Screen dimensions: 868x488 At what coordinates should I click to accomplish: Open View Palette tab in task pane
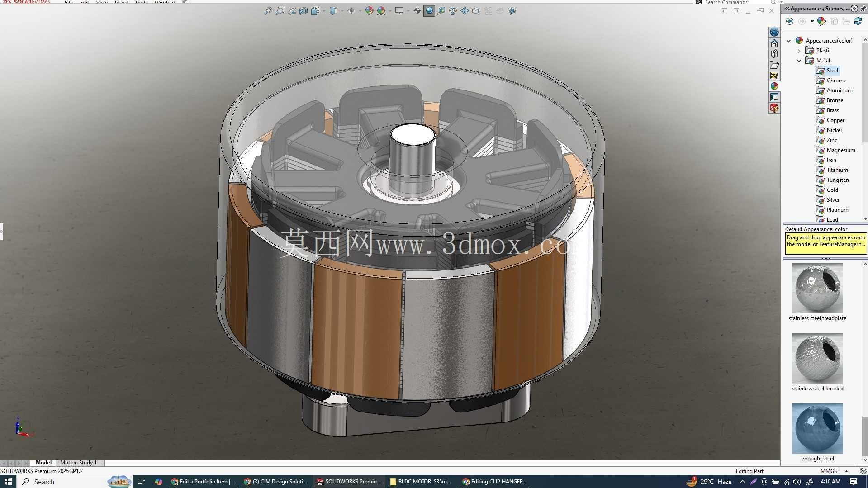click(774, 76)
